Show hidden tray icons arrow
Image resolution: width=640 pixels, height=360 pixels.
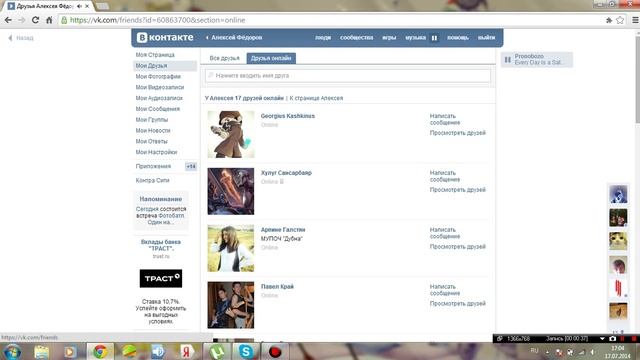[x=547, y=352]
